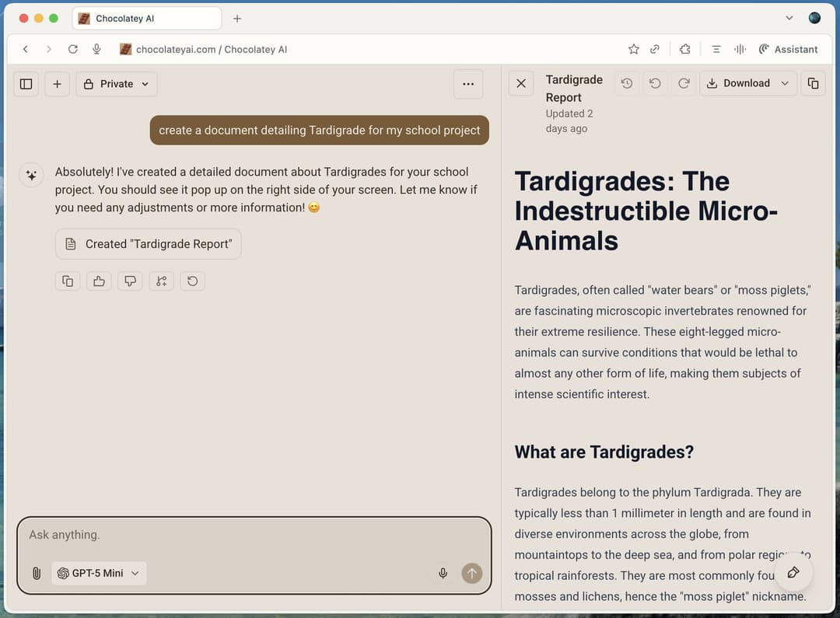Viewport: 840px width, 618px height.
Task: Click the Ask anything input field
Action: pyautogui.click(x=233, y=535)
